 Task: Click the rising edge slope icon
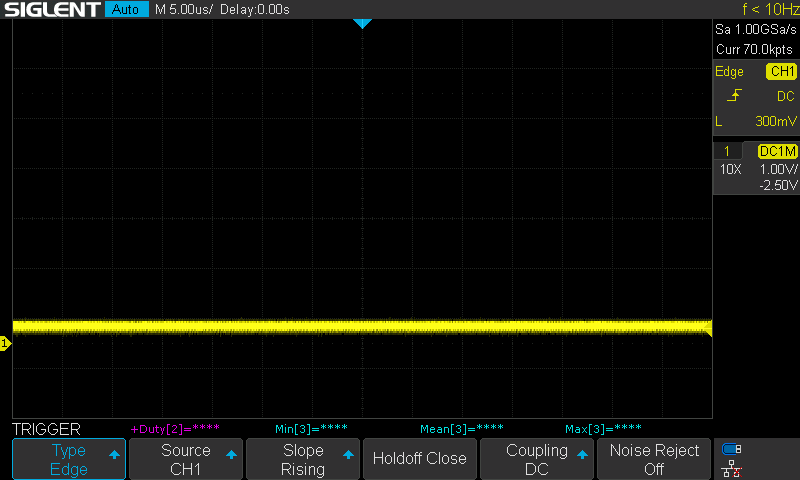(x=734, y=95)
